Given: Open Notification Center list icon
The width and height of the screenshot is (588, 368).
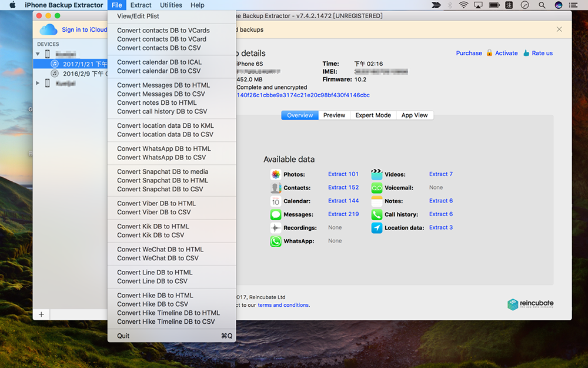Looking at the screenshot, I should (573, 5).
